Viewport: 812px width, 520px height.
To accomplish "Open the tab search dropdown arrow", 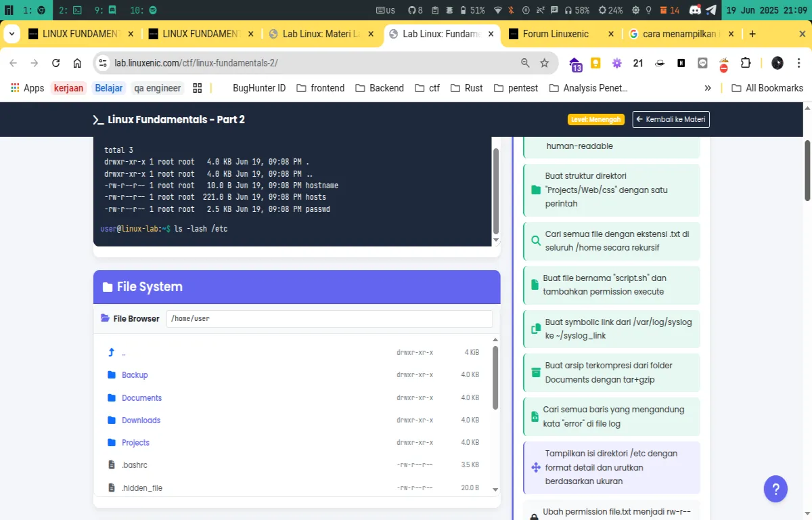I will coord(12,34).
